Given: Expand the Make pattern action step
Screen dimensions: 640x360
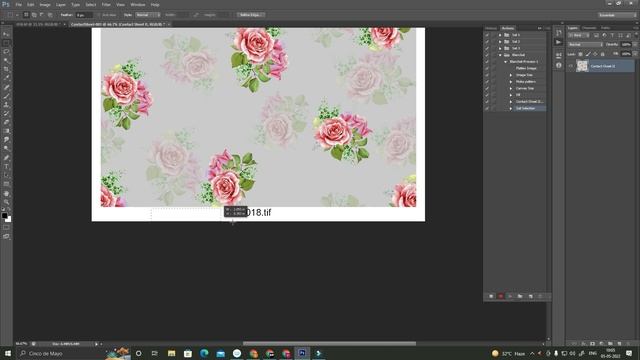Looking at the screenshot, I should click(511, 82).
